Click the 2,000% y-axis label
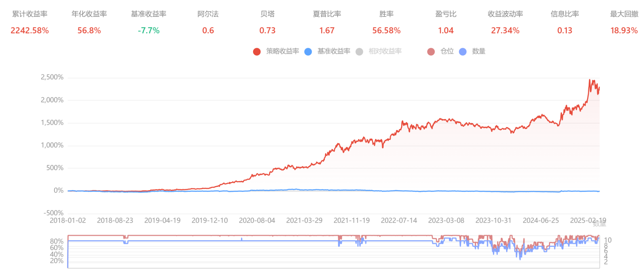The image size is (644, 274). point(52,100)
